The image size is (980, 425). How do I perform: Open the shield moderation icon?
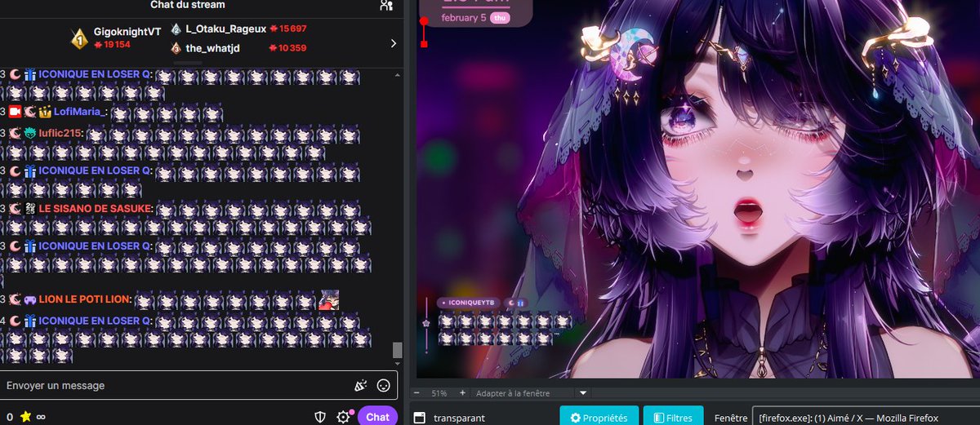click(x=321, y=416)
